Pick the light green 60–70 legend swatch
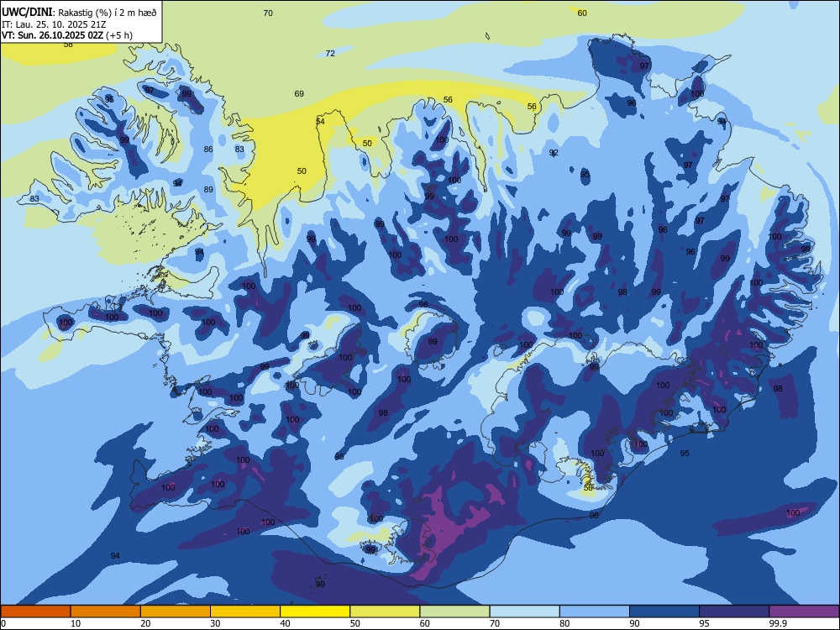Screen dimensions: 840x630 [454, 612]
